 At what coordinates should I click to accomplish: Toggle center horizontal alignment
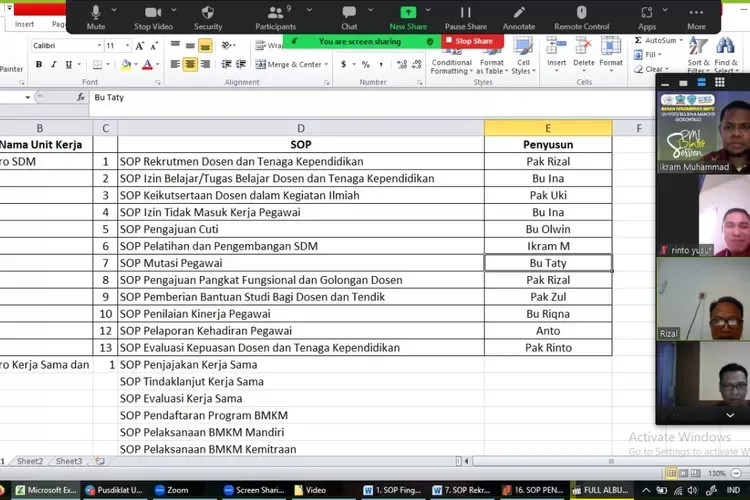(x=190, y=64)
